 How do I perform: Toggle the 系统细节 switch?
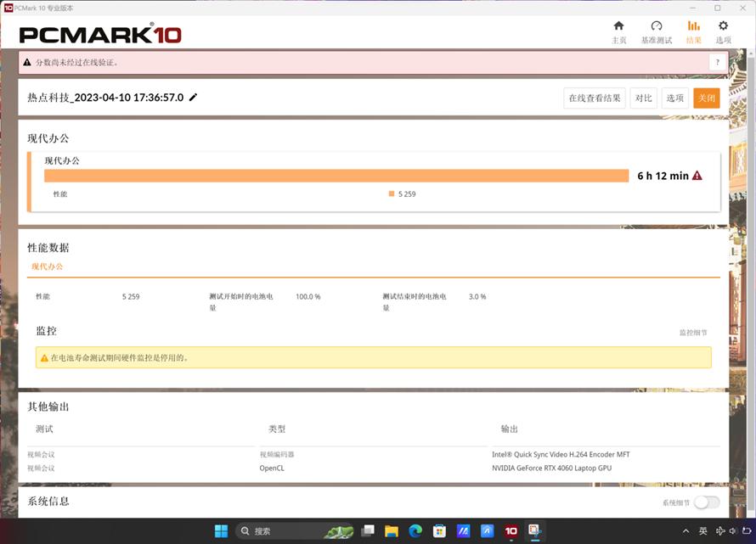pyautogui.click(x=705, y=502)
